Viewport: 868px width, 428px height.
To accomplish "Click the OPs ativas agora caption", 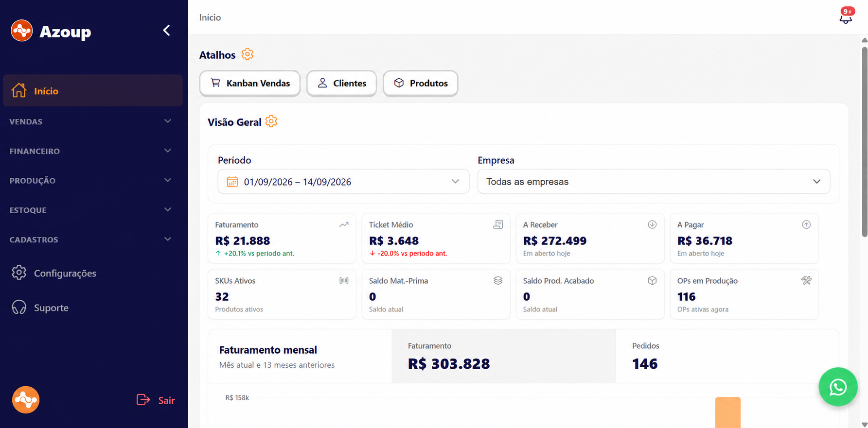I will [x=703, y=309].
